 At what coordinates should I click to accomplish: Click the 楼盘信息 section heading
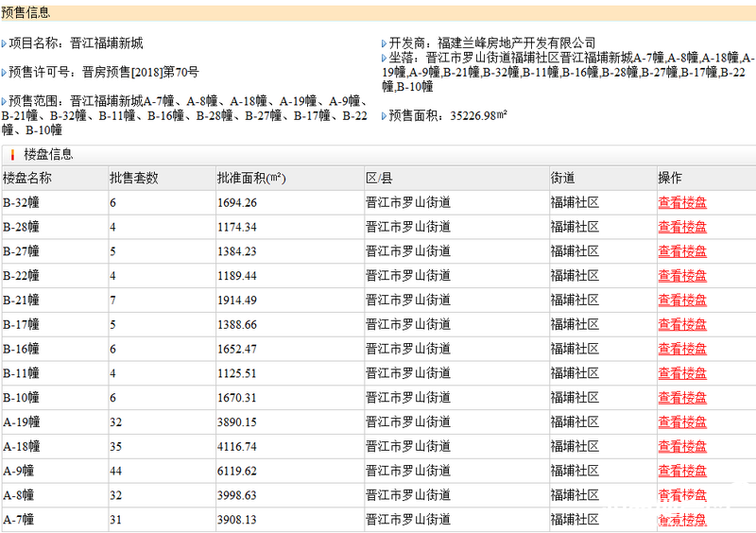pyautogui.click(x=48, y=154)
